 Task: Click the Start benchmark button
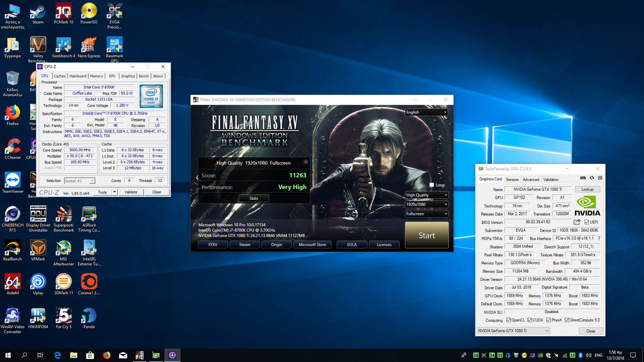pyautogui.click(x=427, y=235)
